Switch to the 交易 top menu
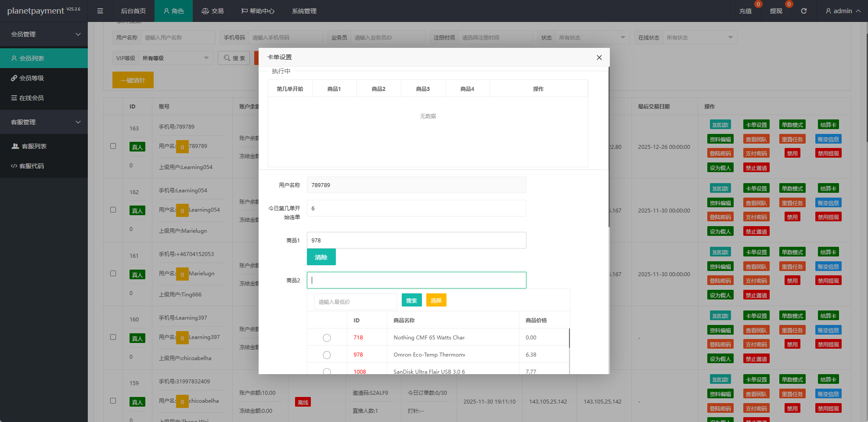Image resolution: width=868 pixels, height=422 pixels. 212,11
